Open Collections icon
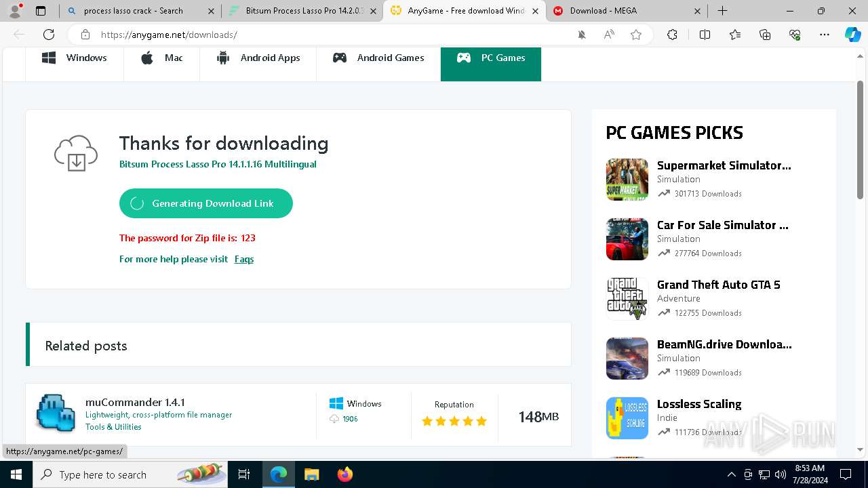The height and width of the screenshot is (488, 868). pos(765,35)
